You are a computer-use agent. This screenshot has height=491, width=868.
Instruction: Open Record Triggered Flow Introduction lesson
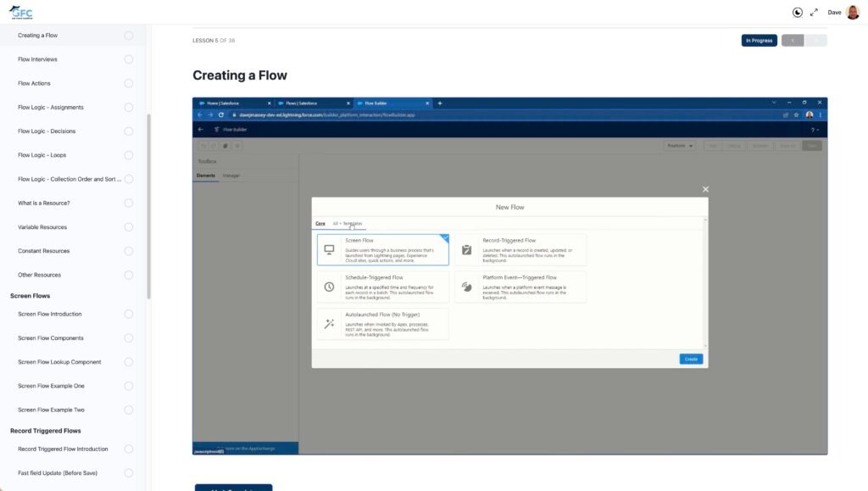pos(63,449)
